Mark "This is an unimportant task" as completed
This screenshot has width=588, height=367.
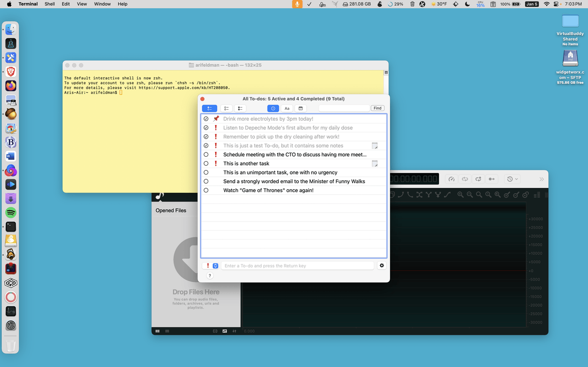[206, 172]
